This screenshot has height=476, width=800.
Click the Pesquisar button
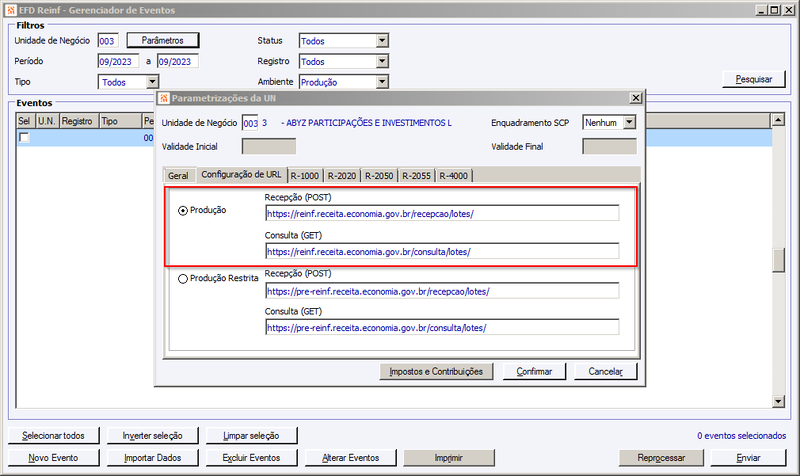754,79
